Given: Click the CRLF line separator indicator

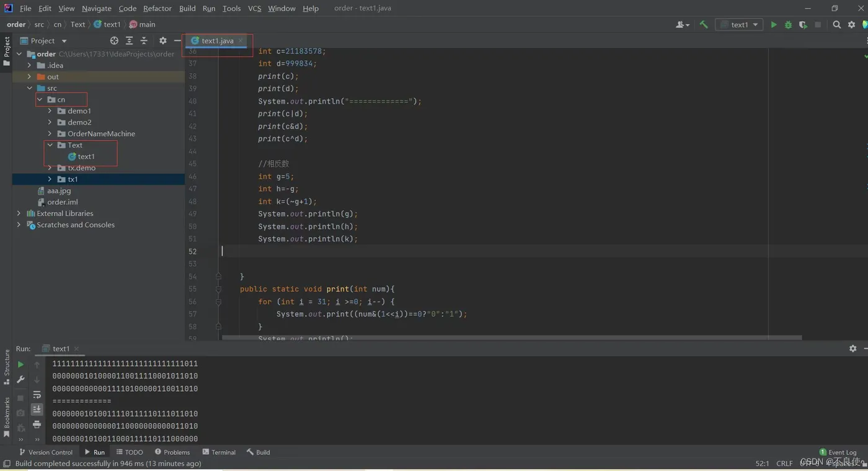Looking at the screenshot, I should (784, 464).
